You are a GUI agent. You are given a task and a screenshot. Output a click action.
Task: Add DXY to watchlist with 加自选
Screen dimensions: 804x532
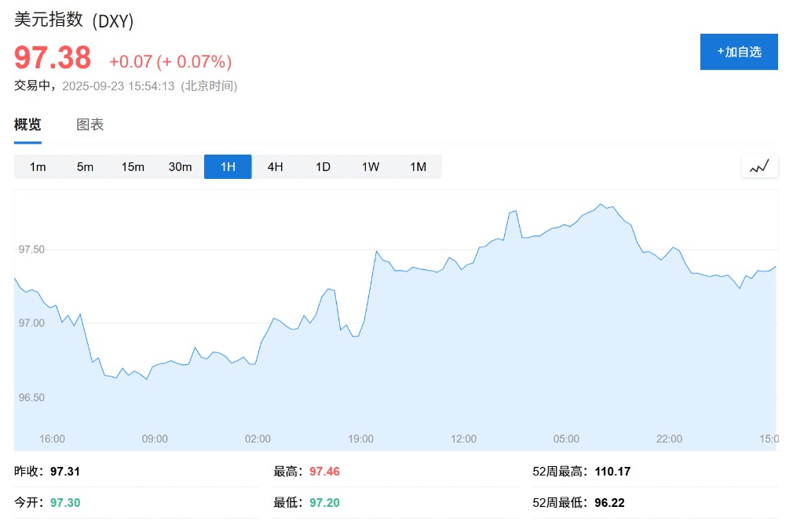pos(739,52)
